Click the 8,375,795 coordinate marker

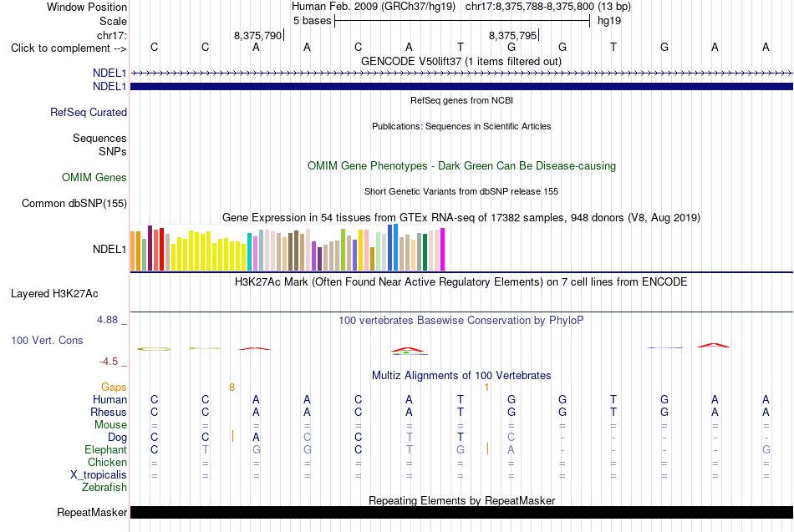(x=512, y=35)
